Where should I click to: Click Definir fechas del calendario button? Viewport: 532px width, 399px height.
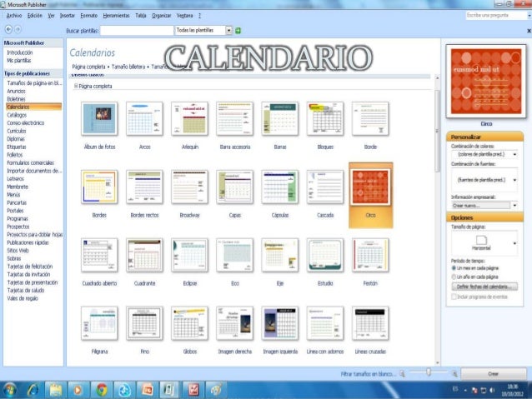coord(484,287)
